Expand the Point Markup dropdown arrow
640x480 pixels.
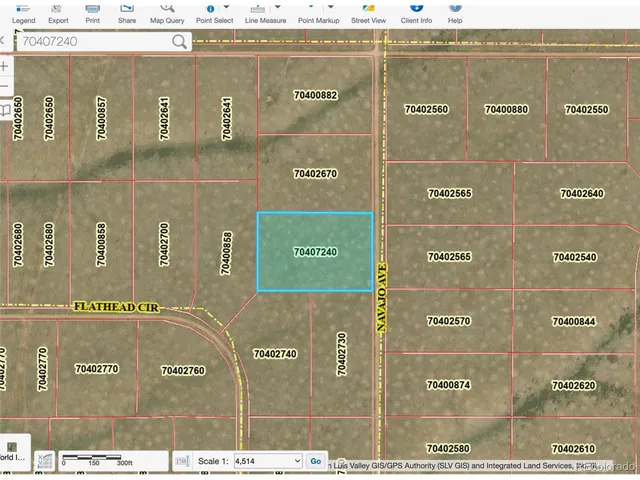pos(331,7)
